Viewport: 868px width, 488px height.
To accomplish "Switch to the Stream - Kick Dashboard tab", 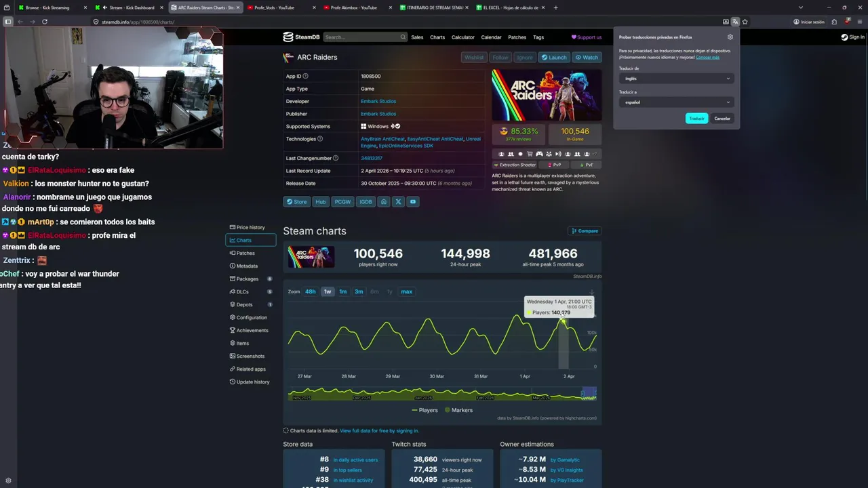I will pos(129,7).
